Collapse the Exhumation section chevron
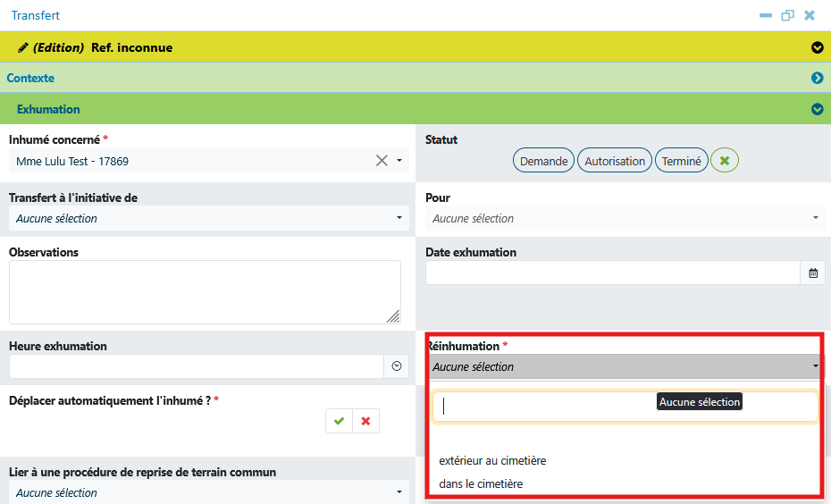The image size is (831, 504). tap(818, 109)
